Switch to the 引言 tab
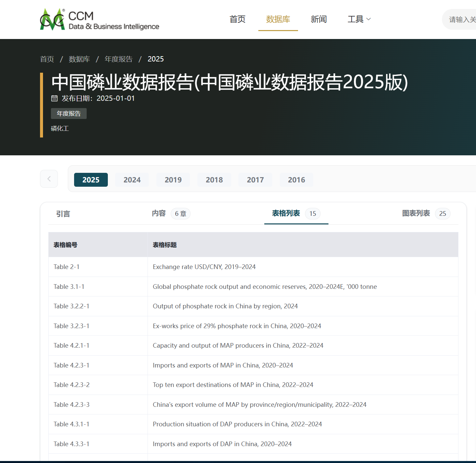 pyautogui.click(x=63, y=214)
